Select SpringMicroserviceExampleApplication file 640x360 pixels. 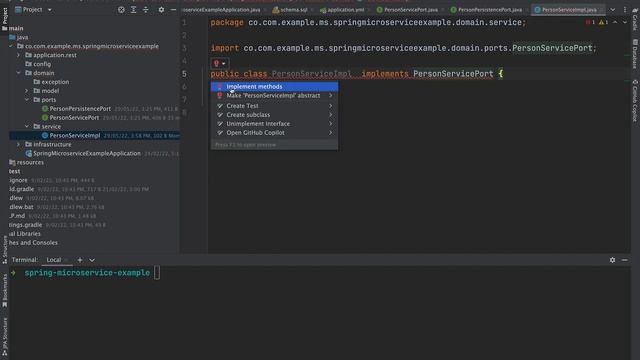(x=87, y=153)
